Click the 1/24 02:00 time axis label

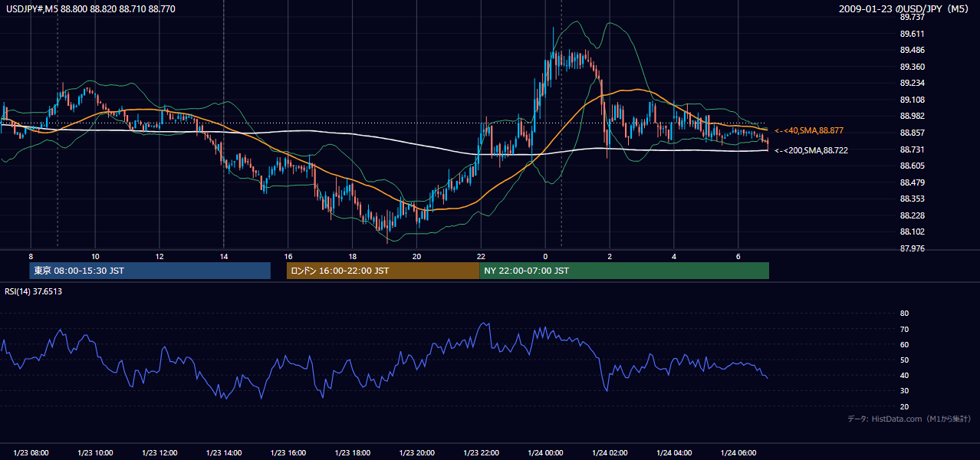click(x=610, y=452)
